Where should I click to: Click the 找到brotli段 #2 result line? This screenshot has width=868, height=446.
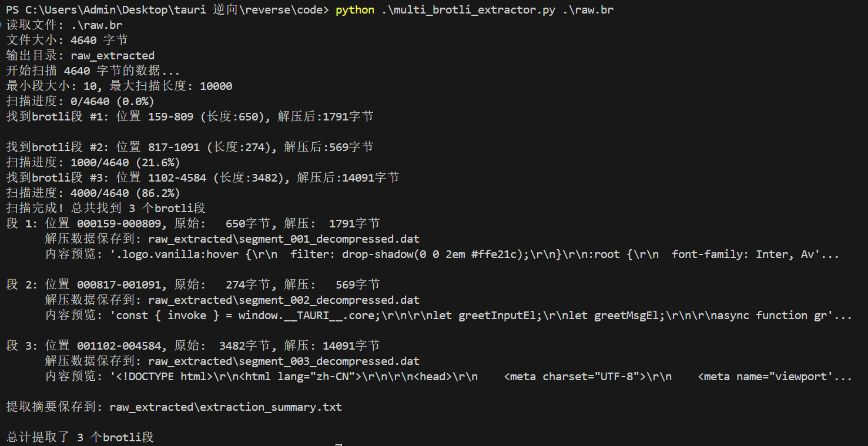tap(189, 147)
